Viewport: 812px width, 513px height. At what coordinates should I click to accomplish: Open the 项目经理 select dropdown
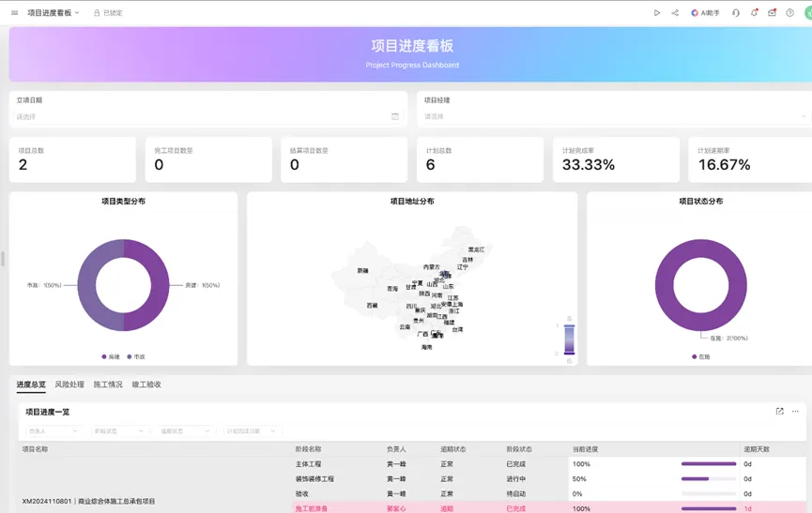click(x=616, y=116)
